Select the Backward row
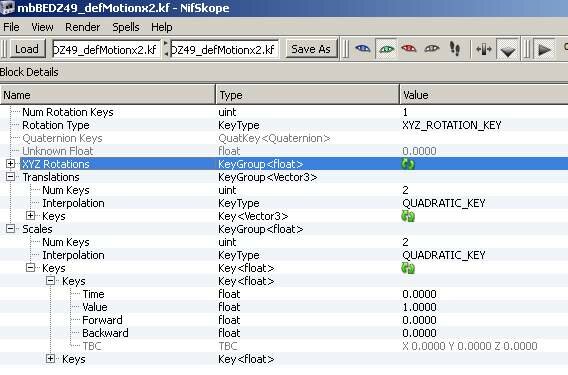 click(x=284, y=333)
